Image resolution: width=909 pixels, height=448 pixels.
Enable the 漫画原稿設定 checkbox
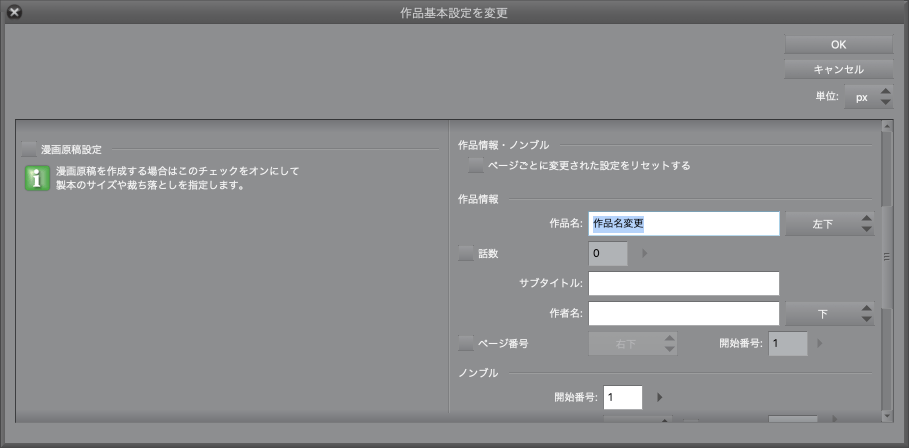pyautogui.click(x=30, y=149)
